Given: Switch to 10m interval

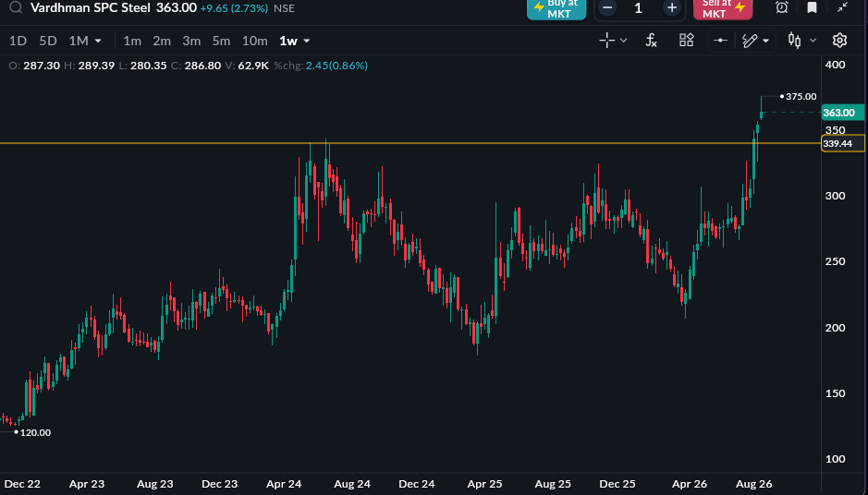Looking at the screenshot, I should [x=254, y=41].
